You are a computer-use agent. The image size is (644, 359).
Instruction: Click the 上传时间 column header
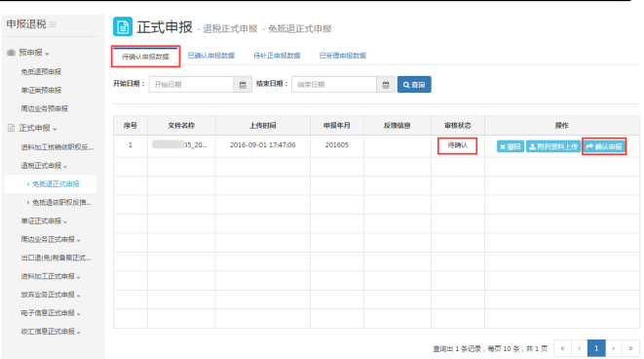[263, 126]
